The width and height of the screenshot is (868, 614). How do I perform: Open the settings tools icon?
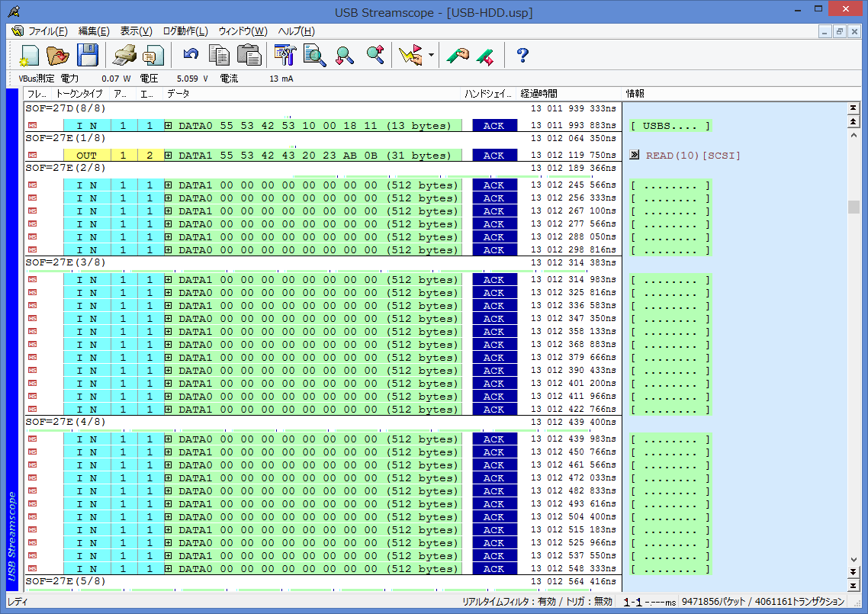pos(285,56)
